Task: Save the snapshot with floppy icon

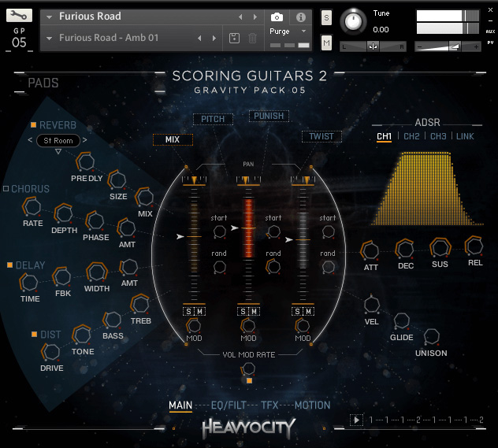Action: [234, 38]
